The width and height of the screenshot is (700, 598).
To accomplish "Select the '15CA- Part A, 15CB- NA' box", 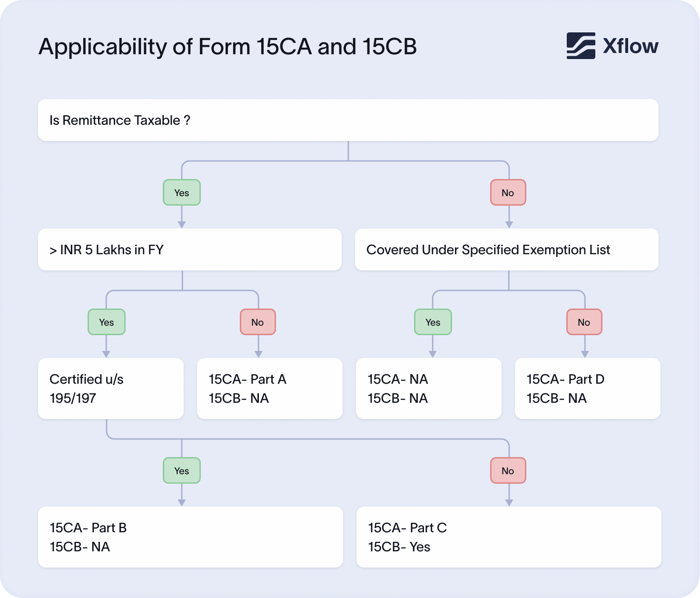I will [269, 389].
